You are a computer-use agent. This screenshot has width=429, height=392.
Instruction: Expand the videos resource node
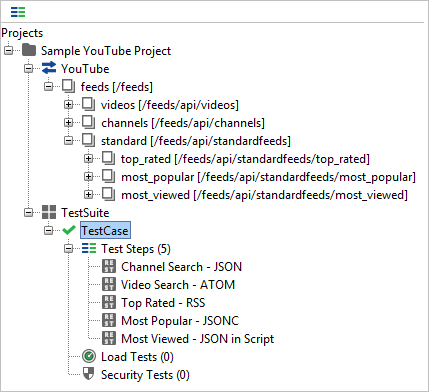tap(68, 105)
